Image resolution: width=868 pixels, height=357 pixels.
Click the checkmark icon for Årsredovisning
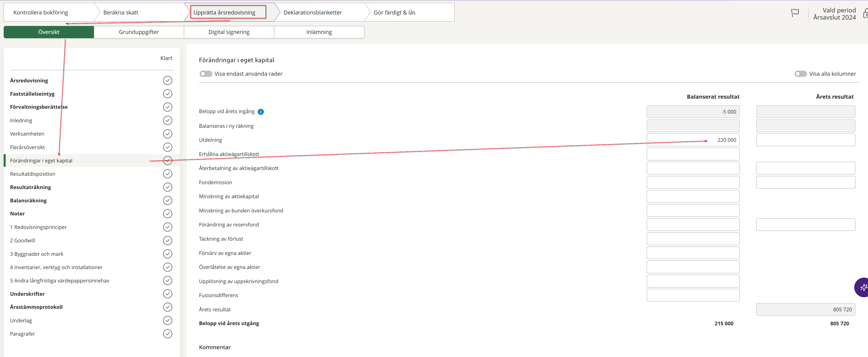click(x=167, y=80)
